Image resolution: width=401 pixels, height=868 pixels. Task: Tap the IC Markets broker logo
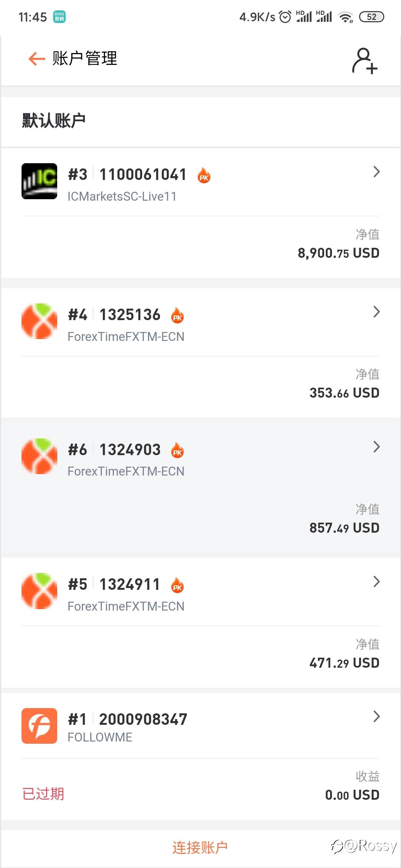(39, 181)
